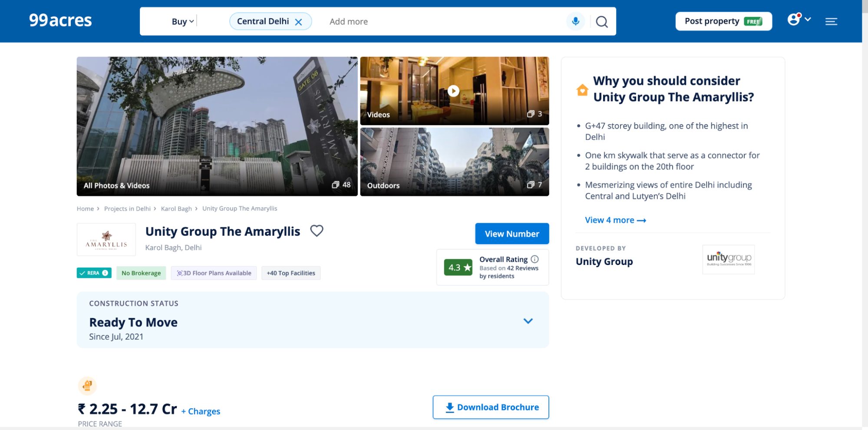Click Post property FREE button
Image resolution: width=868 pixels, height=430 pixels.
(x=723, y=21)
